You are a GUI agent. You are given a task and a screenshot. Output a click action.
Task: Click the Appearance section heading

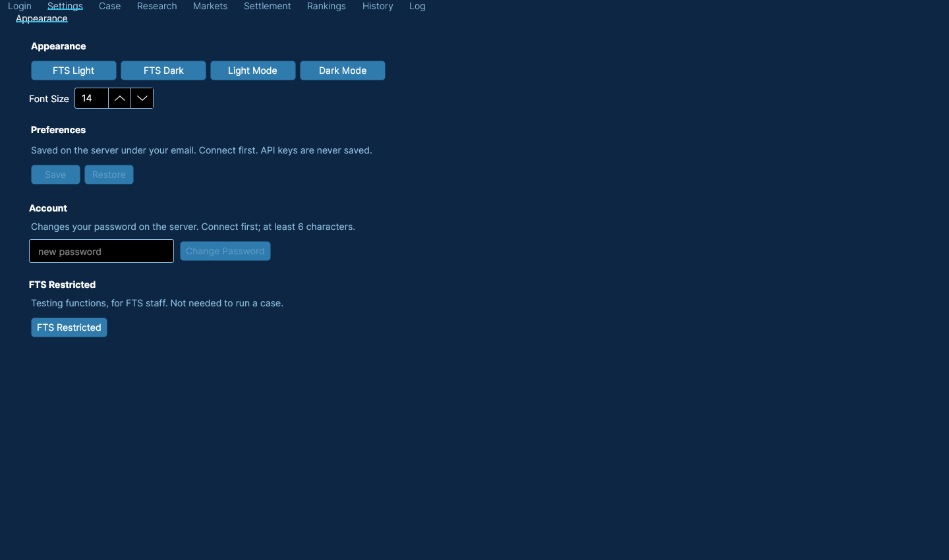pos(59,46)
